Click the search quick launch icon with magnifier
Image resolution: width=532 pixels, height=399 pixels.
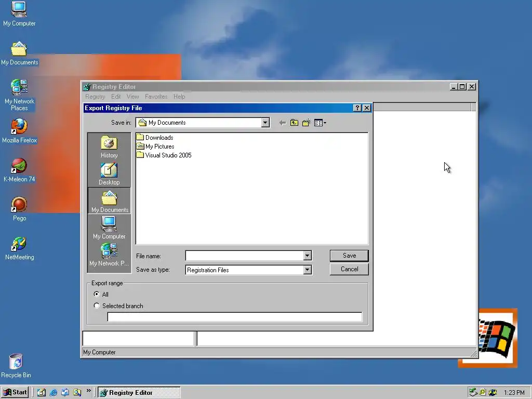77,393
